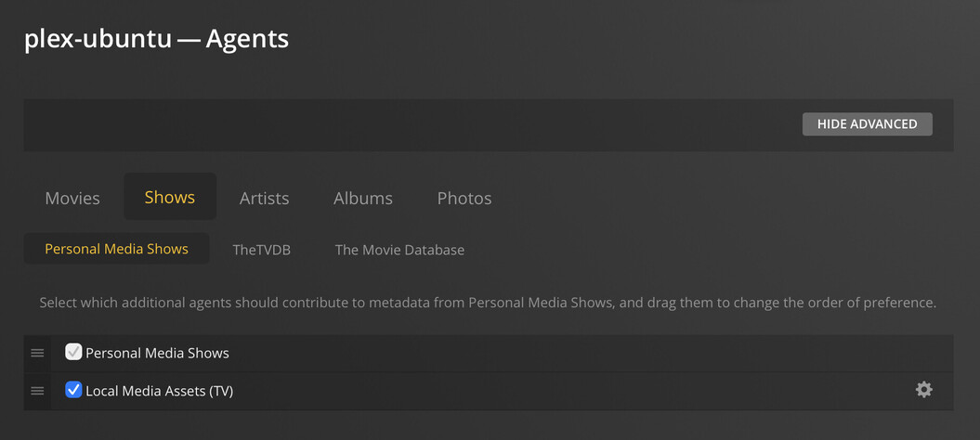Click the word Agents in the page heading
The image size is (980, 440).
[x=247, y=39]
